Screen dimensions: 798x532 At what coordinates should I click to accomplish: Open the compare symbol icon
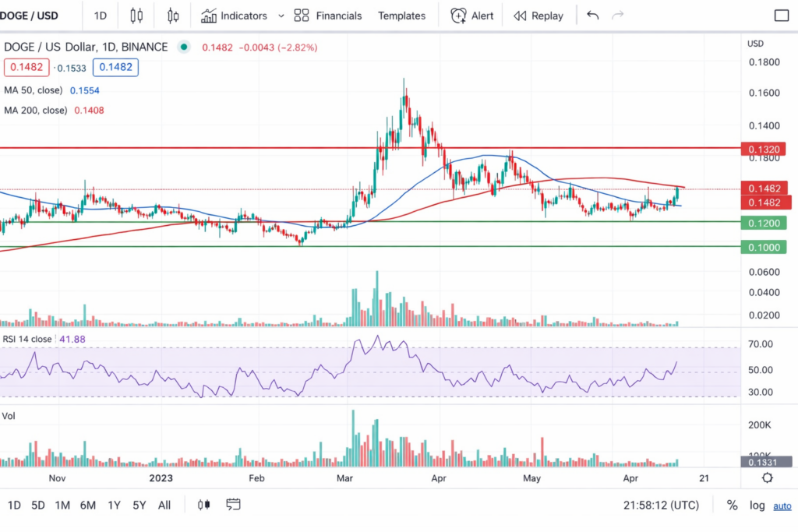(x=173, y=16)
